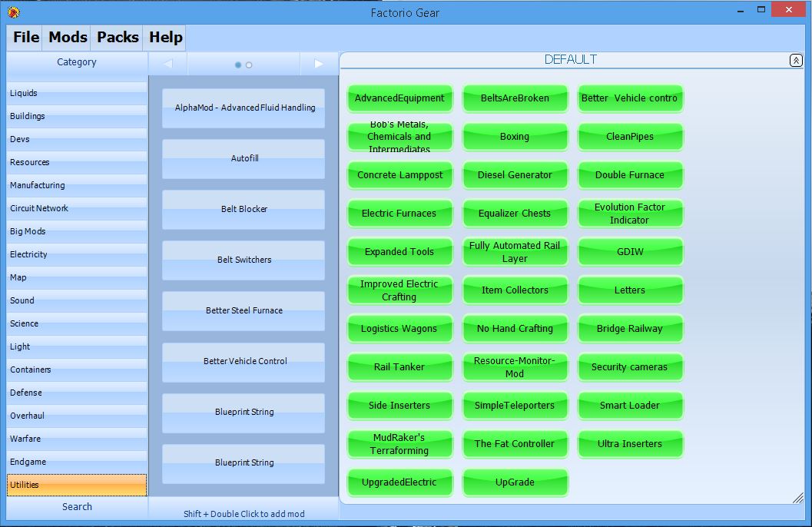Select the highlighted Utilities category
The width and height of the screenshot is (812, 527).
[77, 485]
